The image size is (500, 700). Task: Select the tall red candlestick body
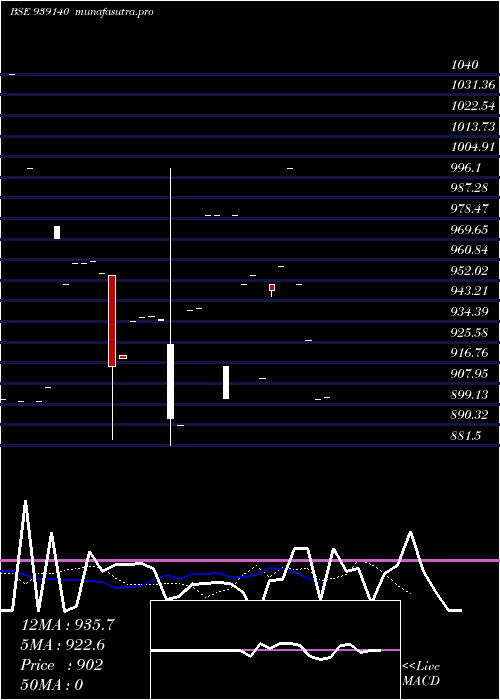tap(112, 321)
